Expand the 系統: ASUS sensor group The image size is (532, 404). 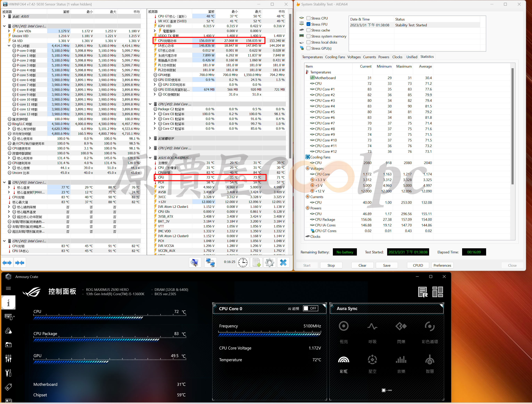click(4, 16)
